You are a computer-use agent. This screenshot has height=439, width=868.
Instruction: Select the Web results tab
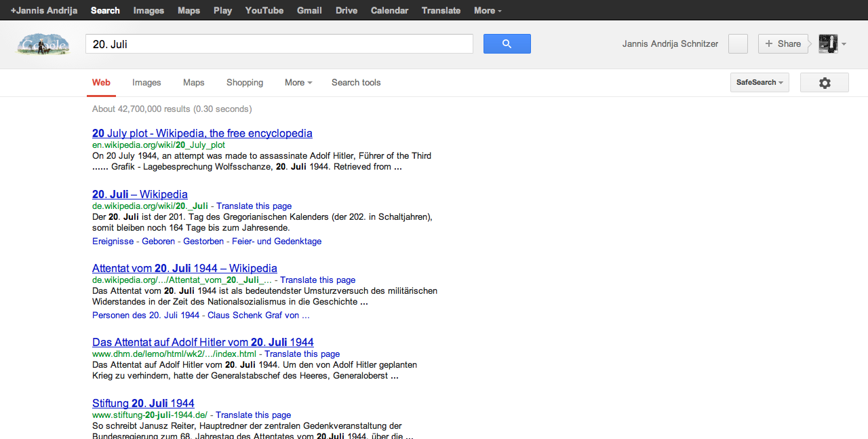point(101,83)
